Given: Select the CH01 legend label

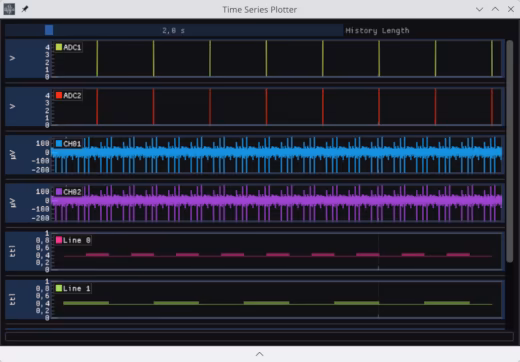Looking at the screenshot, I should [72, 144].
